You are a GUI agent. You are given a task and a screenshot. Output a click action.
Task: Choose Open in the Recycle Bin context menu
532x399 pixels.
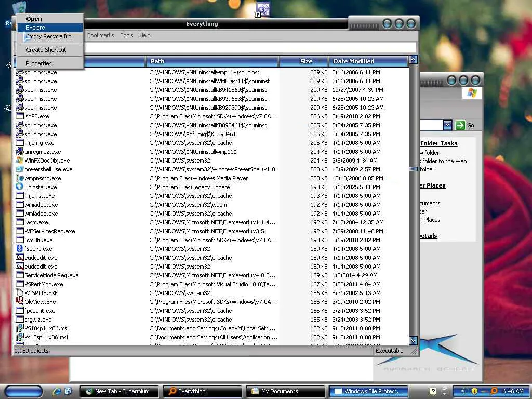(x=50, y=19)
